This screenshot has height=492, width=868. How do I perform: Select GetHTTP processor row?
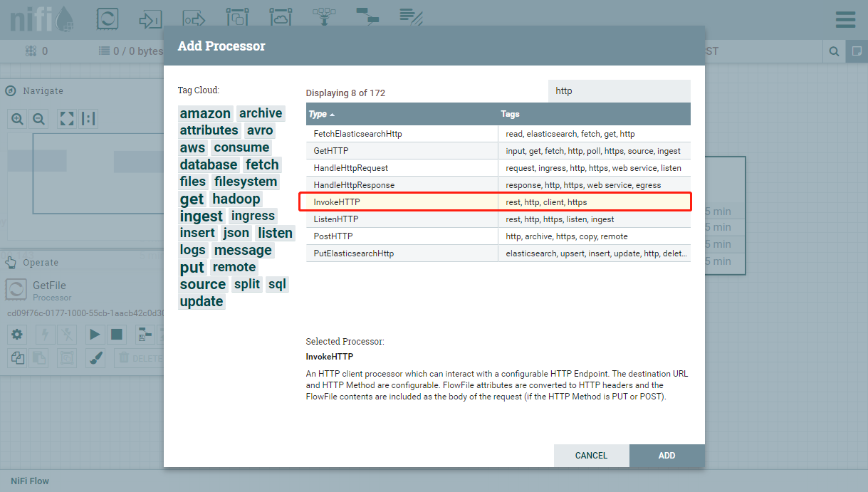(498, 151)
